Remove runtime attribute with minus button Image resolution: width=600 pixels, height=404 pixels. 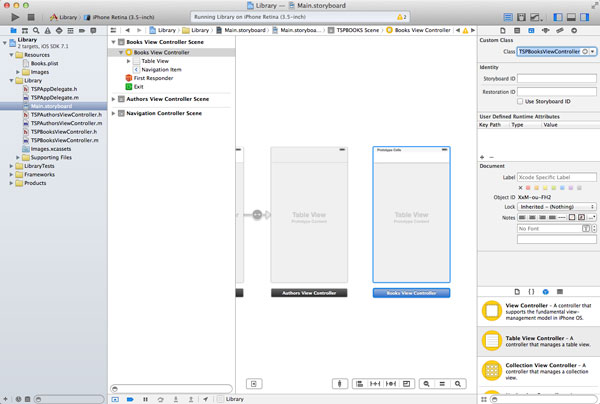pos(491,157)
